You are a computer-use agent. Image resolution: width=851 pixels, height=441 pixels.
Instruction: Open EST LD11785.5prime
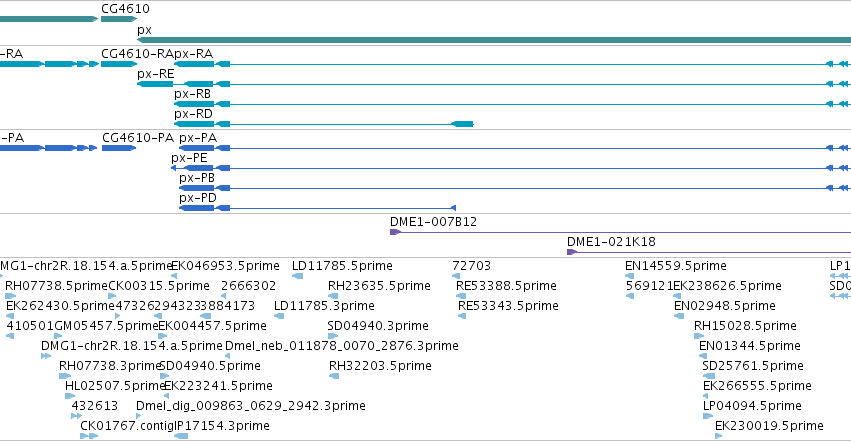point(342,266)
